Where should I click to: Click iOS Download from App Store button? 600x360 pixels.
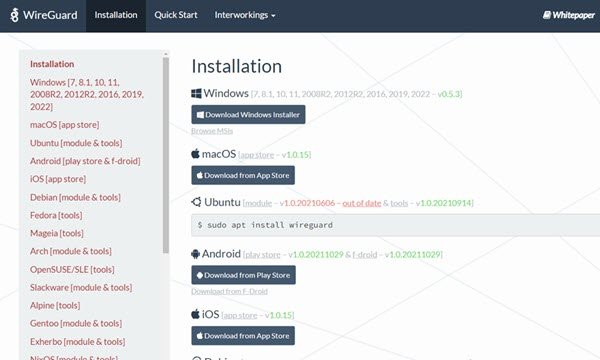click(x=243, y=336)
